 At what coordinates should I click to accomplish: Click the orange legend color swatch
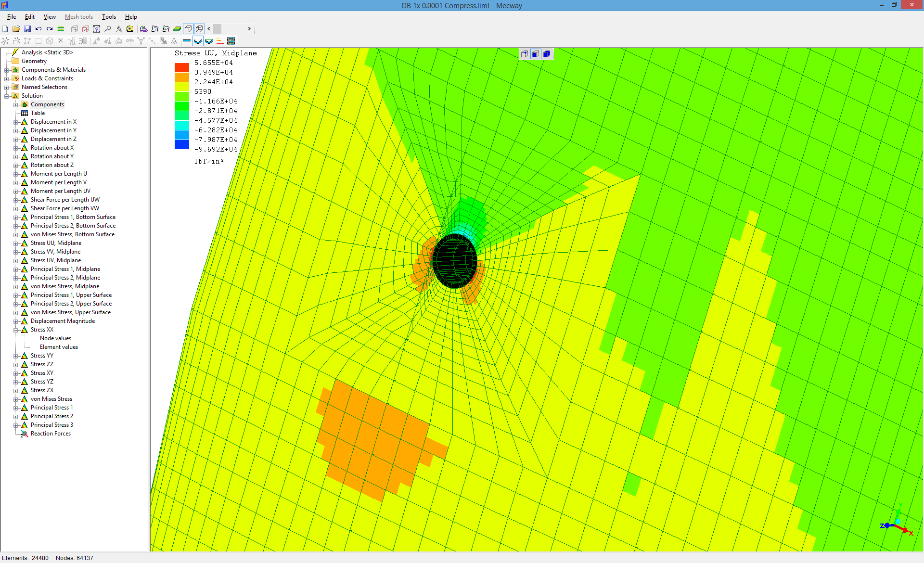tap(182, 77)
